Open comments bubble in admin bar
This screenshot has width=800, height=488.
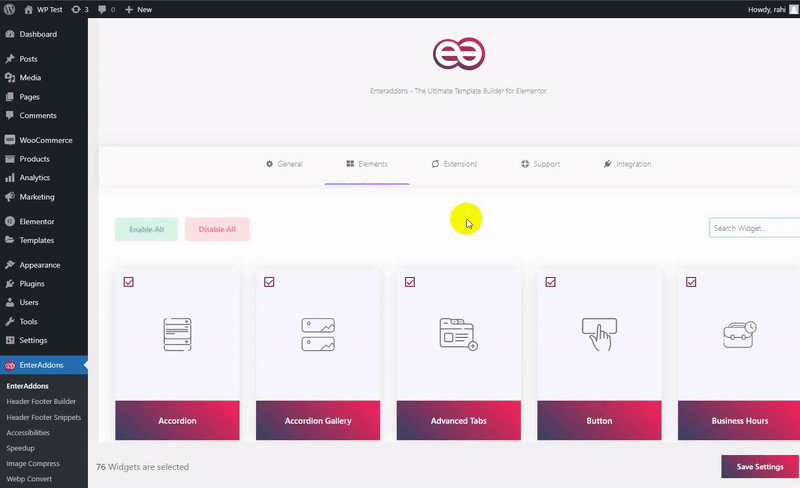105,9
